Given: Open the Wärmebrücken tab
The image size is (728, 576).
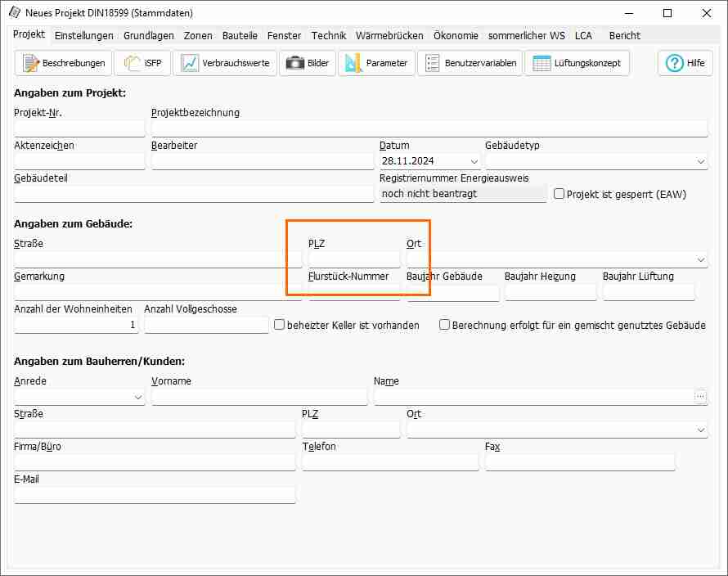Looking at the screenshot, I should (389, 36).
